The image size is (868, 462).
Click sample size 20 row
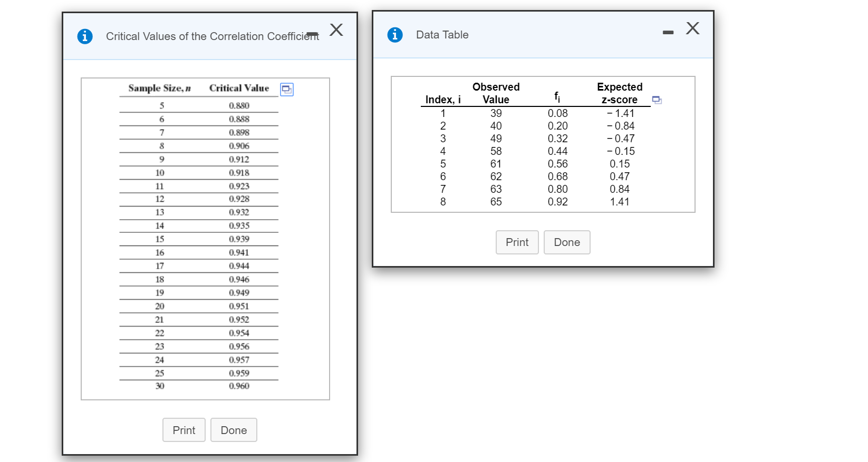(199, 306)
